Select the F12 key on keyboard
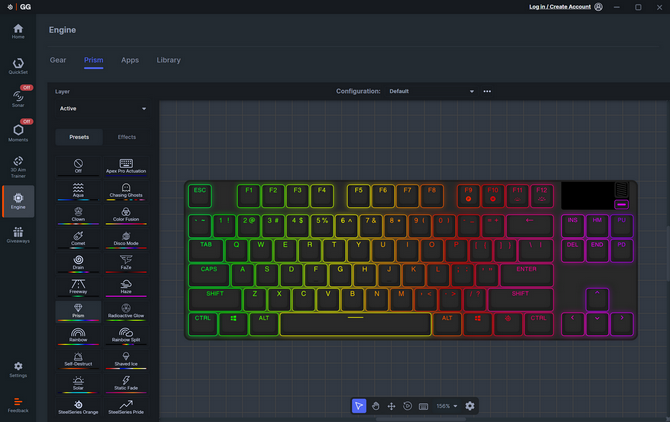This screenshot has width=670, height=422. (542, 196)
